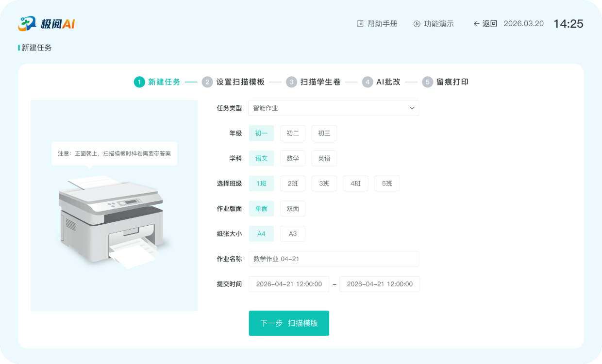Select subject 语文
The image size is (602, 364).
(x=261, y=158)
